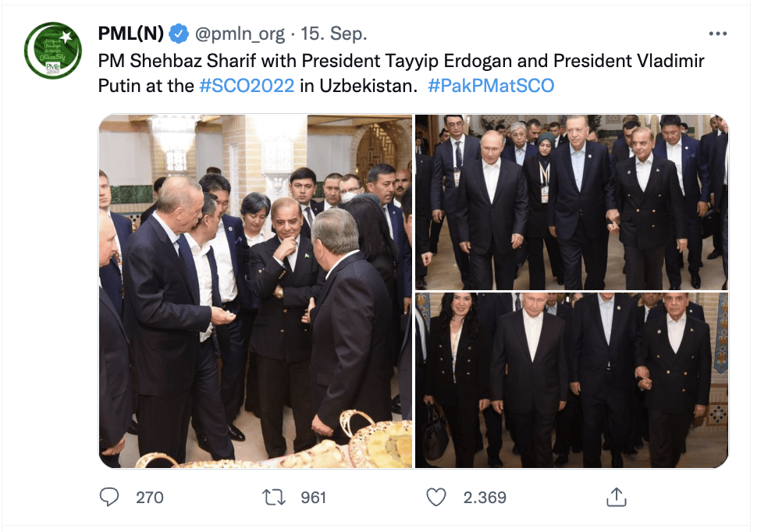The image size is (768, 532).
Task: Click the 2.369 likes count
Action: coord(485,497)
